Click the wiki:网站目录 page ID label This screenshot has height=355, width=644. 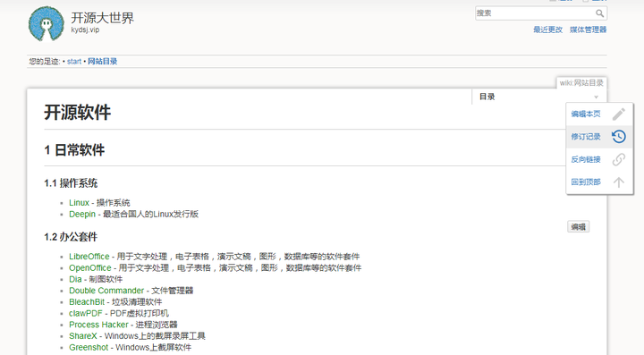pyautogui.click(x=581, y=83)
